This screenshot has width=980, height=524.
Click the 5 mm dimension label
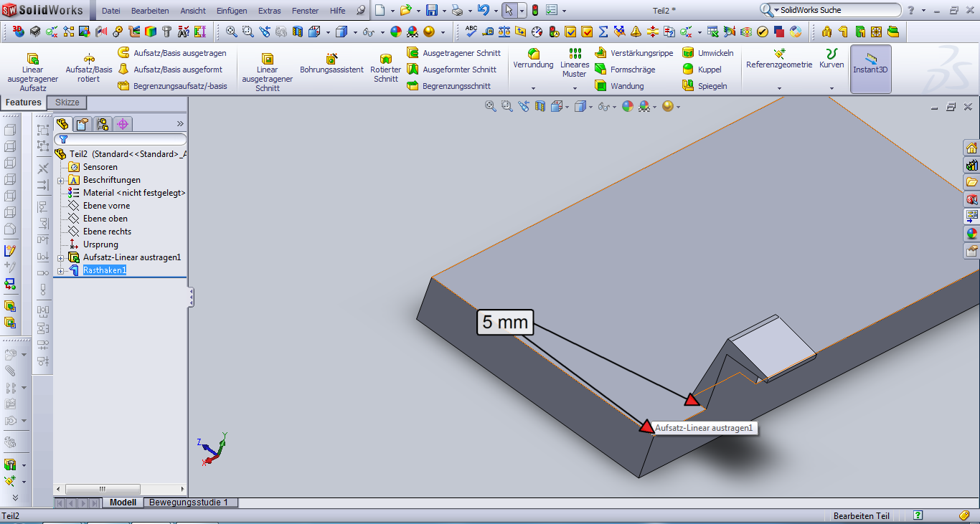505,323
